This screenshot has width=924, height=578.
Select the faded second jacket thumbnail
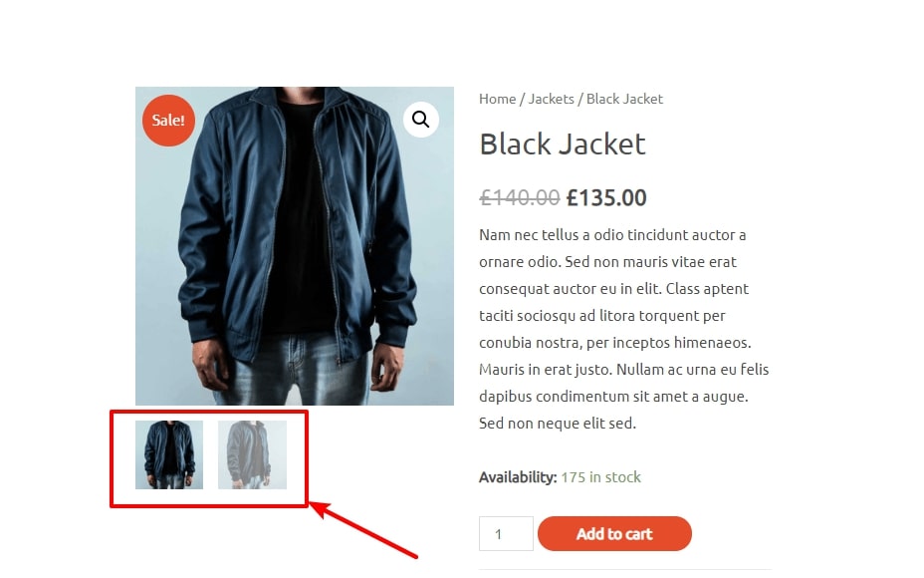(x=252, y=454)
